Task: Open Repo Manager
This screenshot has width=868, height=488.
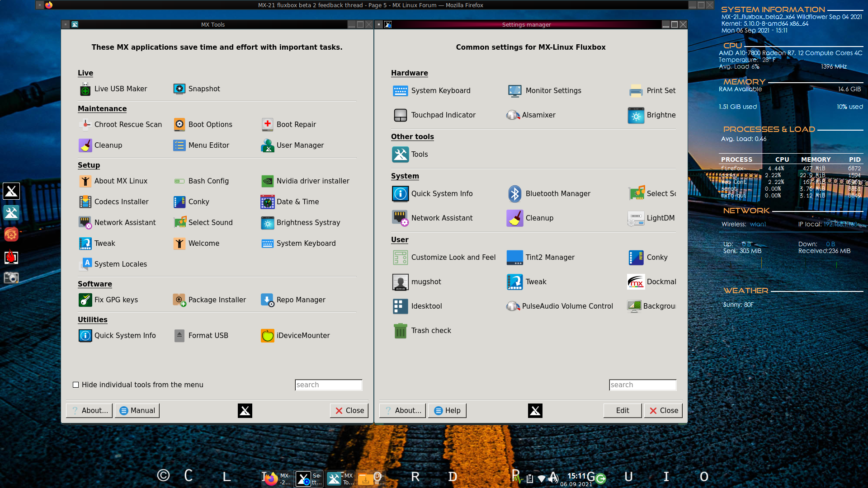Action: [x=293, y=300]
